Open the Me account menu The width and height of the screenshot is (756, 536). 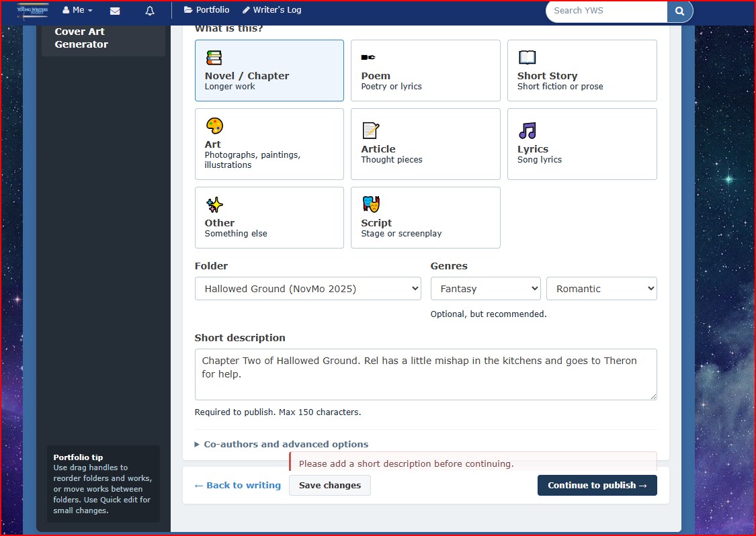click(78, 10)
